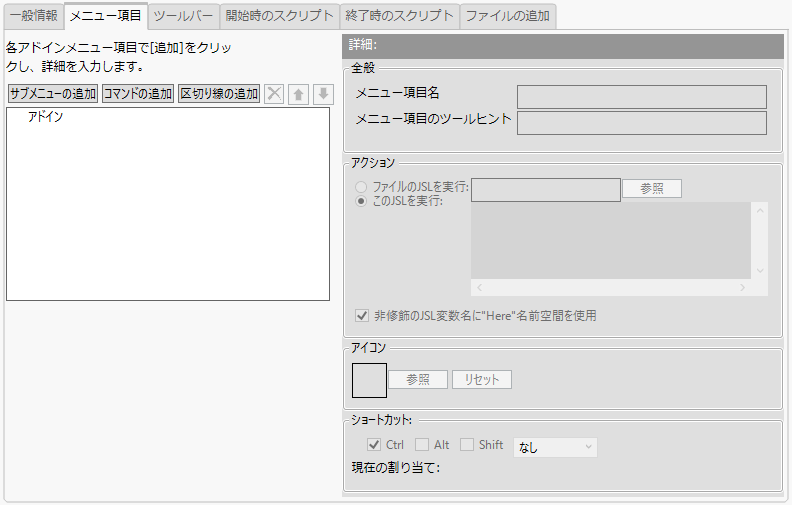Viewport: 792px width, 505px height.
Task: Click the script area scroll left arrow
Action: (x=479, y=287)
